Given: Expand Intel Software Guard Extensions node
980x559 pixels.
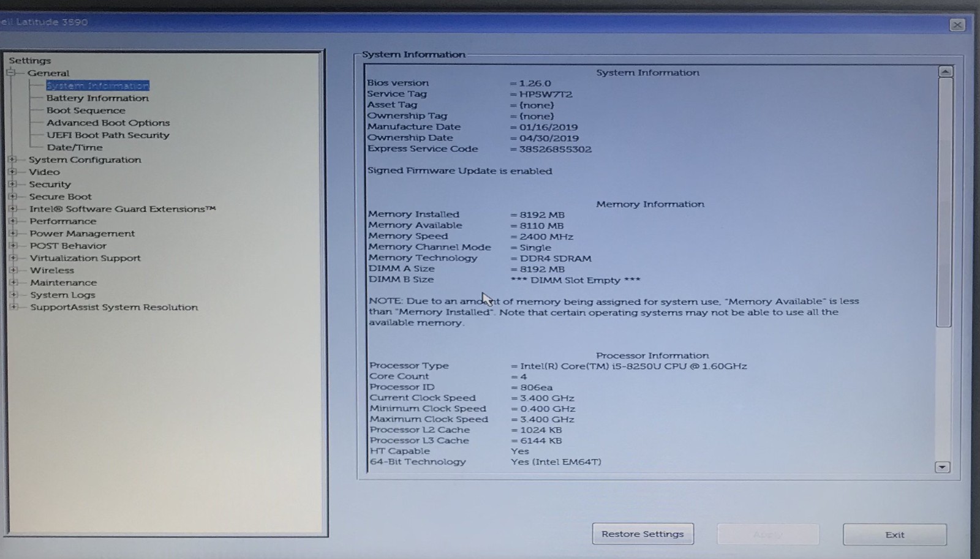Looking at the screenshot, I should tap(12, 209).
